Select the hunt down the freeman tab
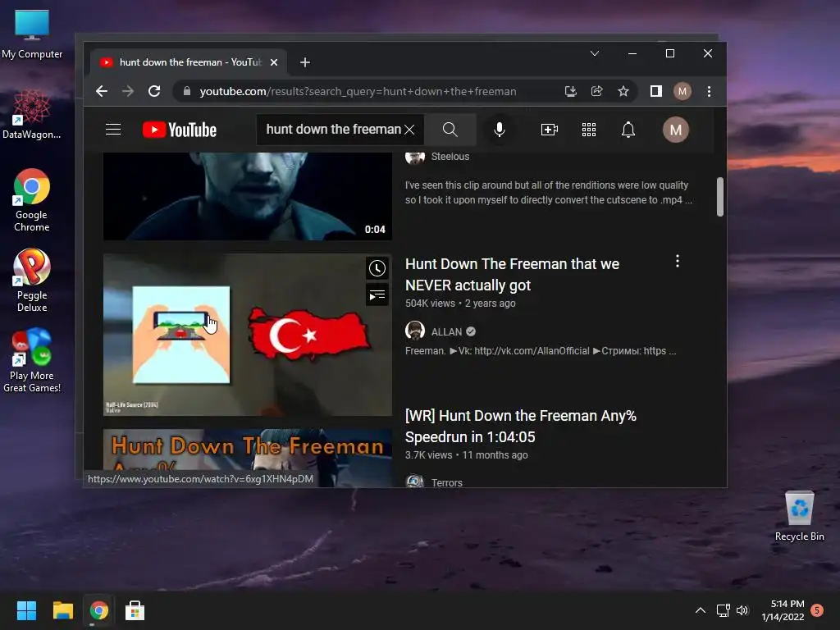Screen dimensions: 840x630 tap(188, 62)
